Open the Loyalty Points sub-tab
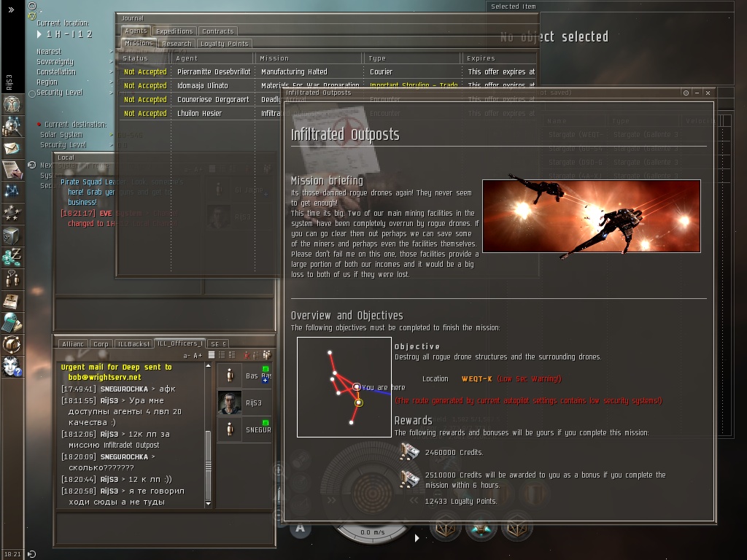747x560 pixels. [x=225, y=44]
